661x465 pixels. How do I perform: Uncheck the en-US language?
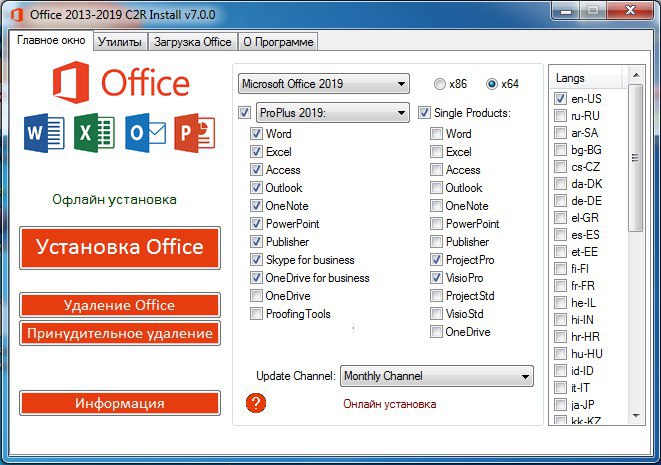tap(560, 99)
